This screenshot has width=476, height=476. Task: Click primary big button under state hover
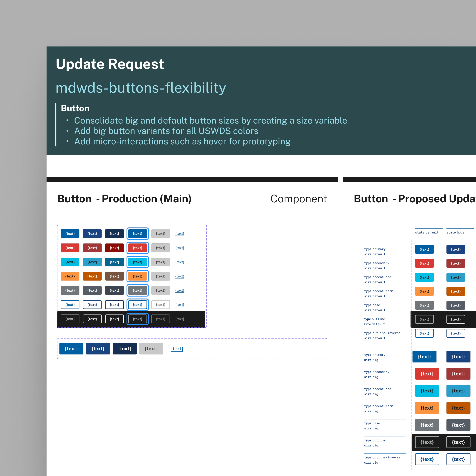point(458,357)
